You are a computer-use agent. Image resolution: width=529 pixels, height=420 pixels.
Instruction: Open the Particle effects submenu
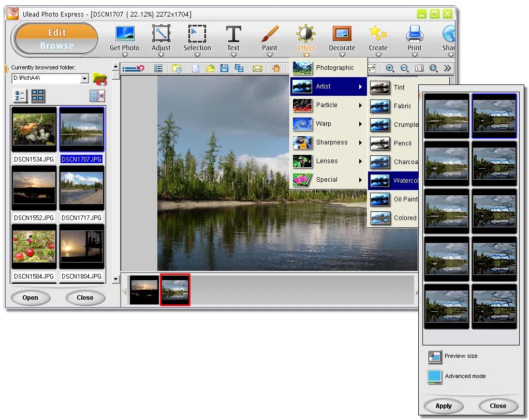(x=328, y=105)
